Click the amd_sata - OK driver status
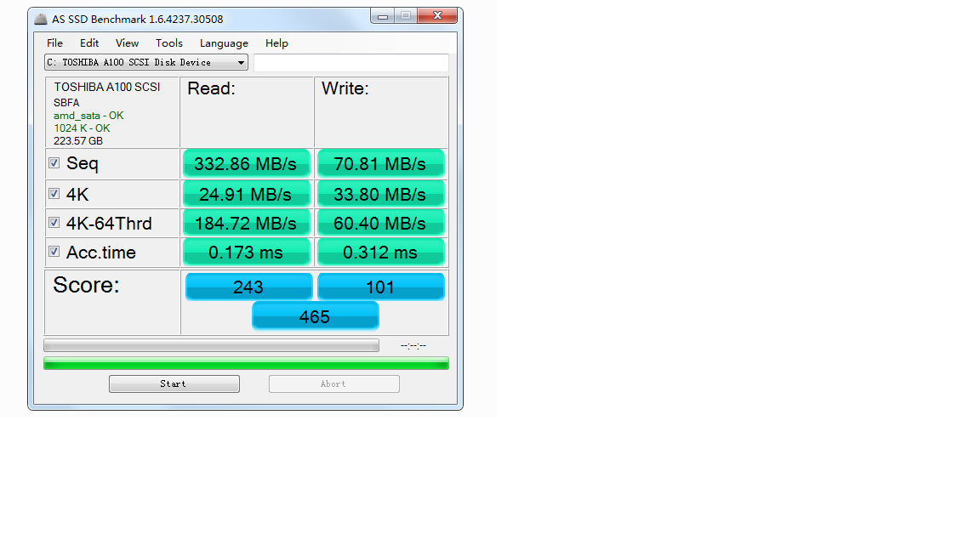 click(88, 116)
